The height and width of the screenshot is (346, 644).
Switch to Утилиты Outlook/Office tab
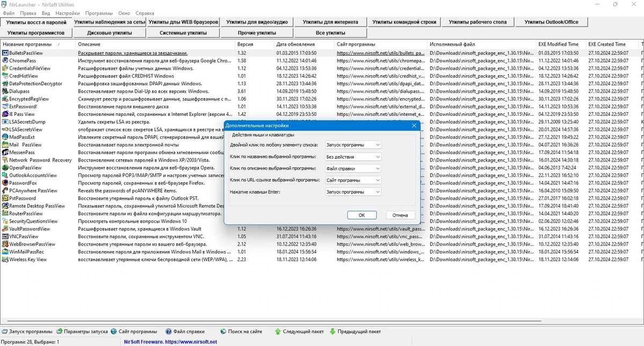[551, 22]
